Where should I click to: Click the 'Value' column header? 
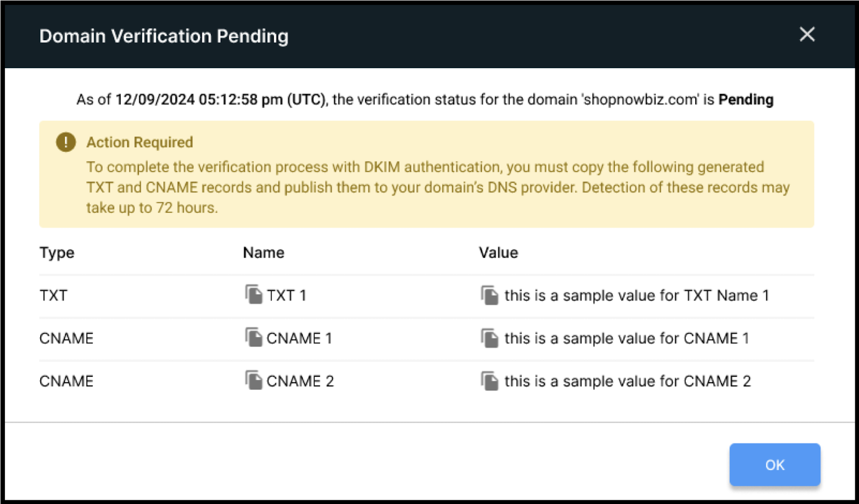499,253
